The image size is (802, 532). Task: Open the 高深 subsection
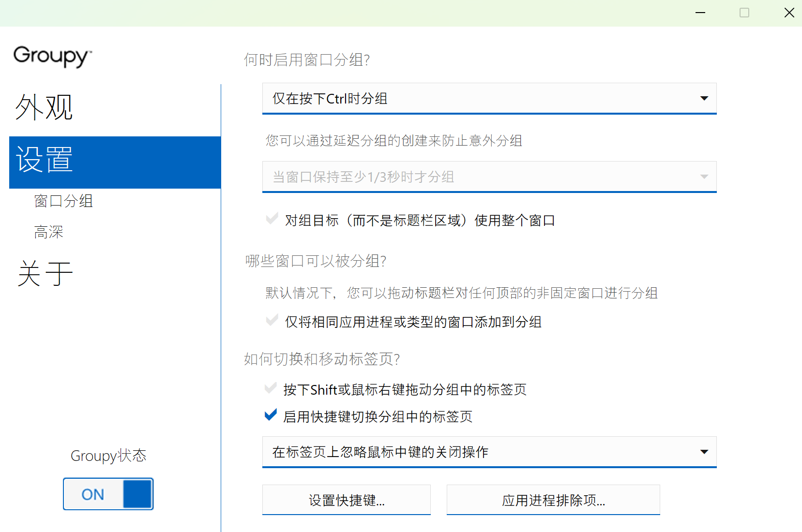[x=48, y=232]
